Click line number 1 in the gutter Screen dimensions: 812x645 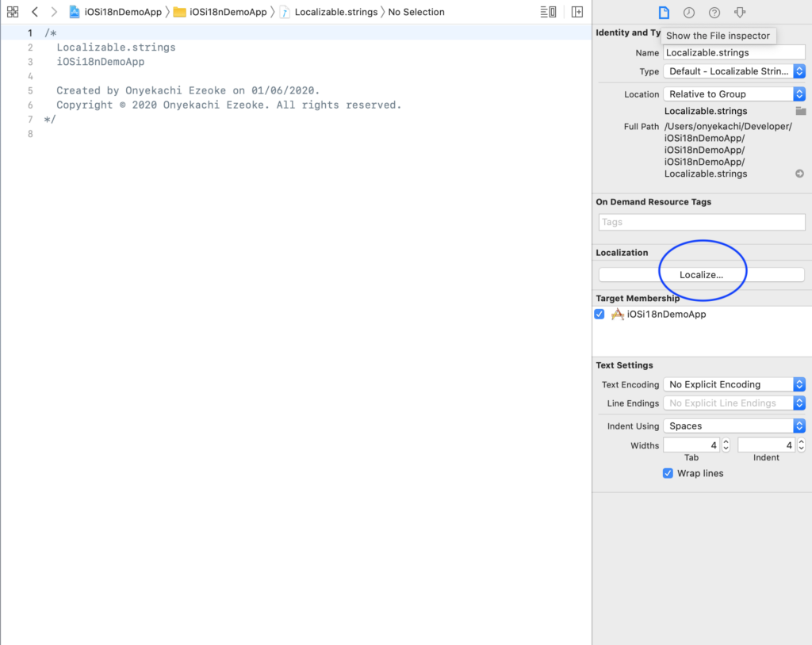coord(30,33)
